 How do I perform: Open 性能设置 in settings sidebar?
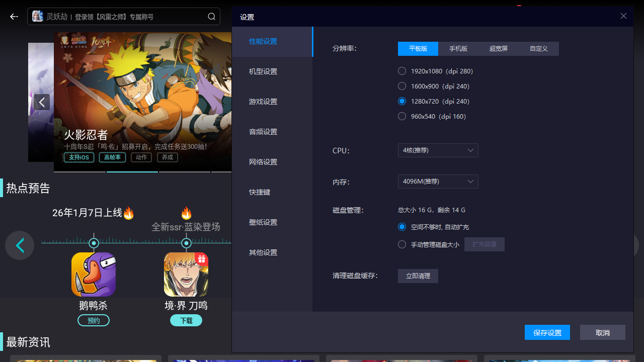pyautogui.click(x=272, y=41)
